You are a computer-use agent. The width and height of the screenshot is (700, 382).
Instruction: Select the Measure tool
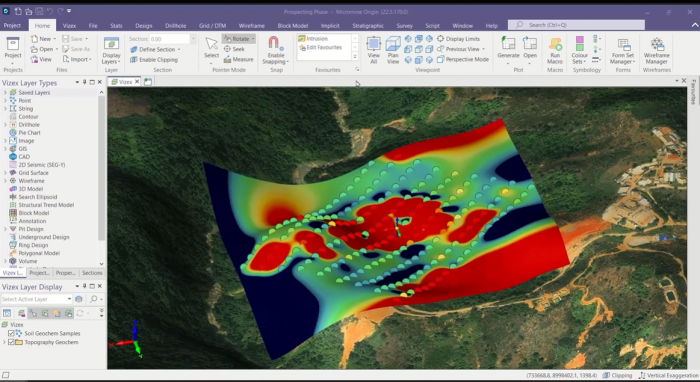coord(238,59)
